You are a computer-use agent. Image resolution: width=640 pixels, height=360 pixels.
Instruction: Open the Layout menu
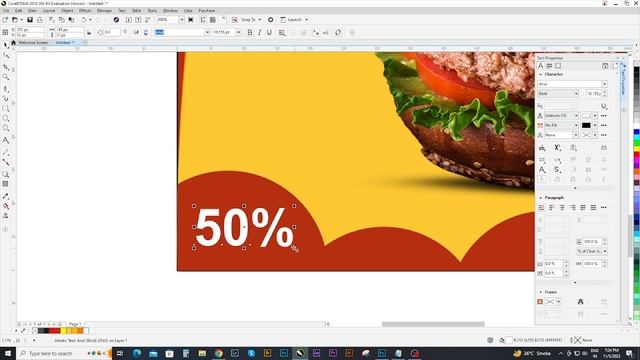tap(49, 11)
